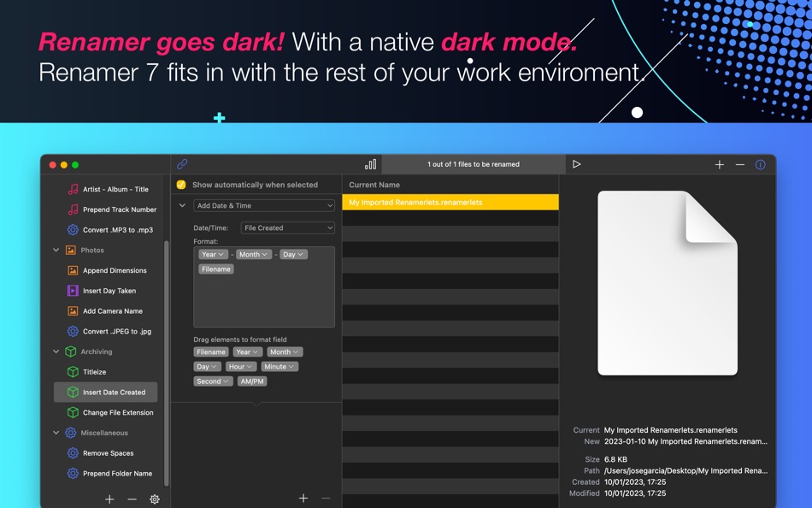The image size is (812, 508).
Task: Remove renamerlet with sidebar minus
Action: point(132,499)
